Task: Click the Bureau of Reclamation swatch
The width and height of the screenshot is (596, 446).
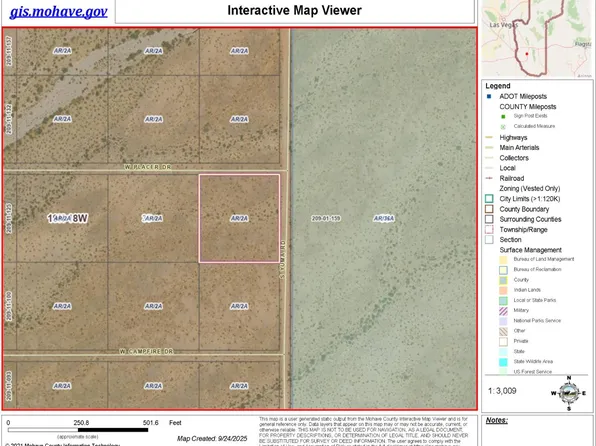Action: click(503, 270)
